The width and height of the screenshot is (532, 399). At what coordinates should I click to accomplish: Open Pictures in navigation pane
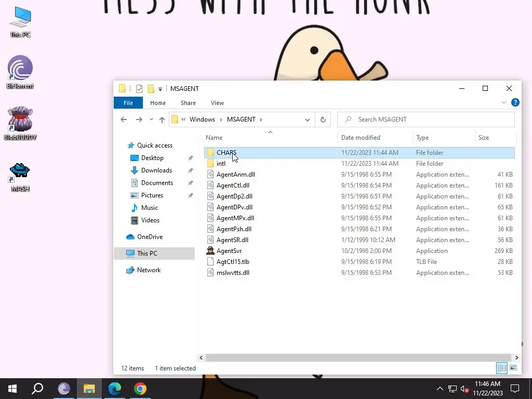152,195
